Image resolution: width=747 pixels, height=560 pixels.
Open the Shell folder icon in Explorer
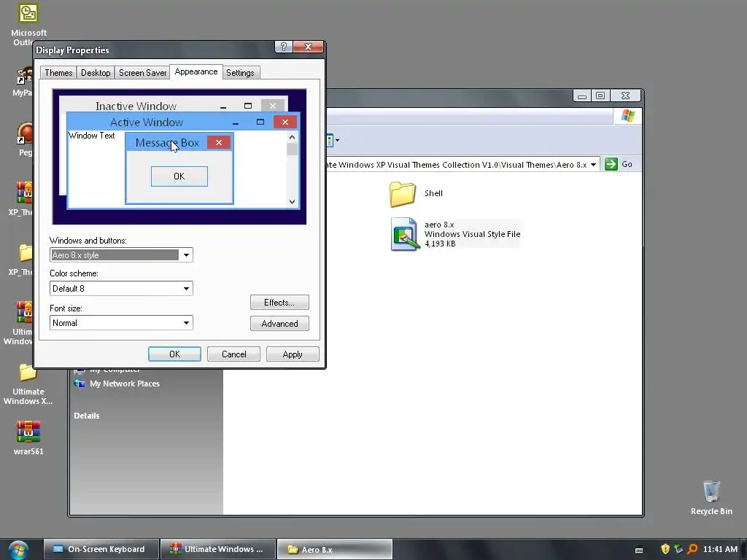click(403, 194)
